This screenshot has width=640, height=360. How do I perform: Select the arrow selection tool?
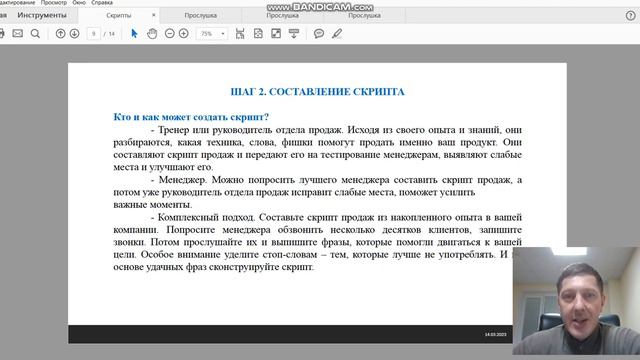coord(134,33)
